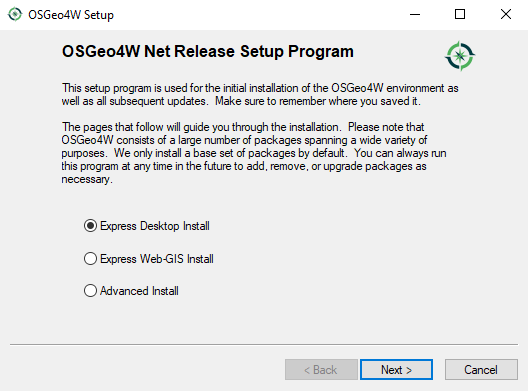The width and height of the screenshot is (528, 391).
Task: Select the Express Desktop Install radio button
Action: 90,226
